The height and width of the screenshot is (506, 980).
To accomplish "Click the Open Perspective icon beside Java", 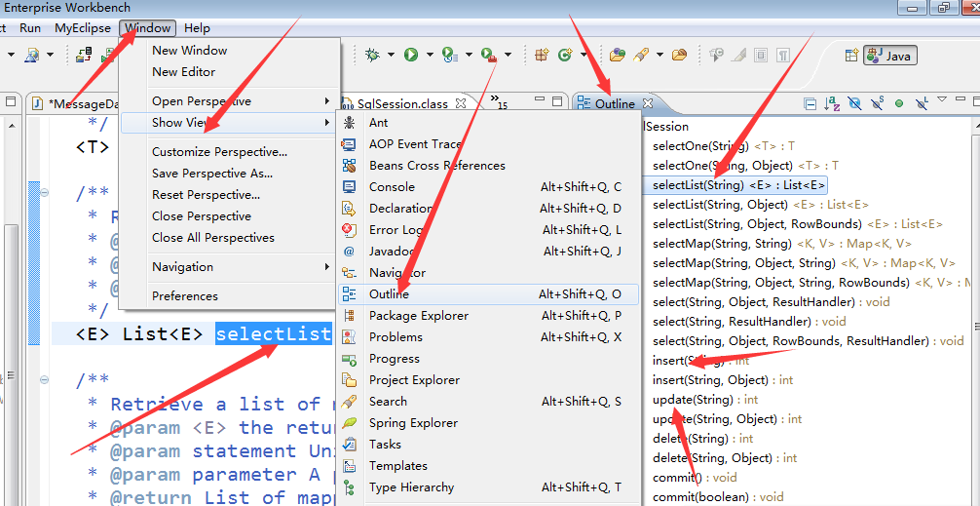I will point(851,56).
